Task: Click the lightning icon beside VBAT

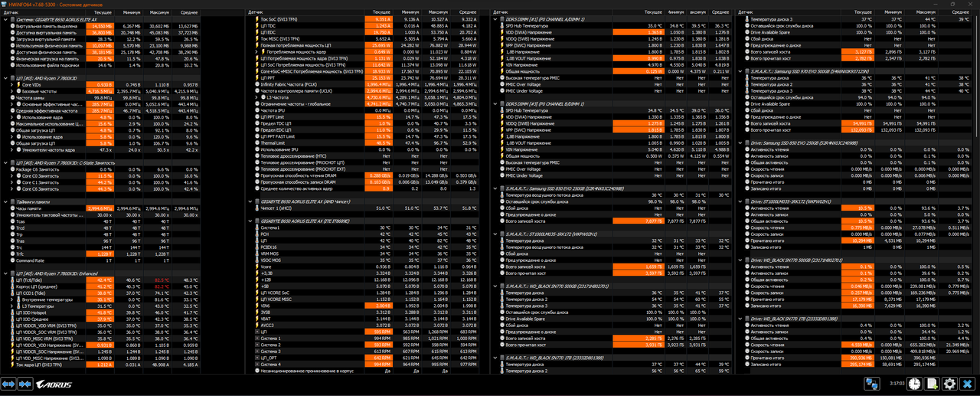Action: pyautogui.click(x=256, y=319)
